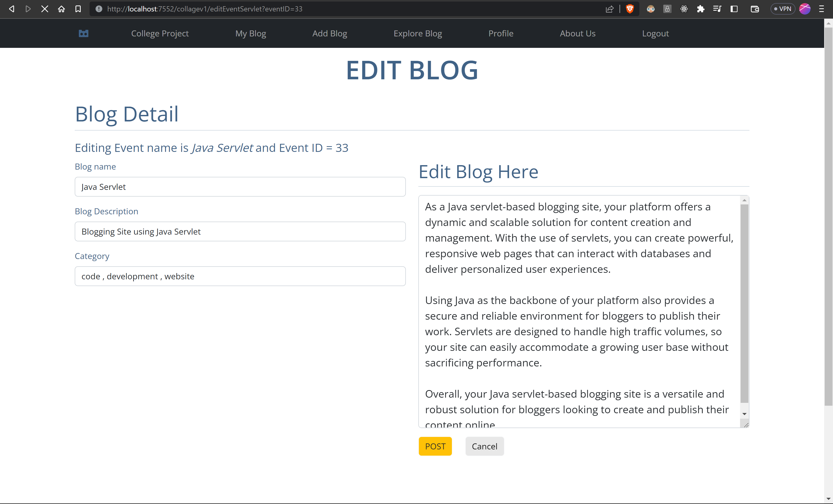
Task: Open Brave Shields lion icon
Action: coord(629,9)
